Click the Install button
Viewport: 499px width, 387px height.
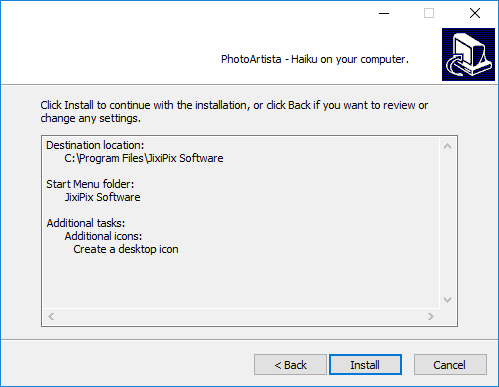click(x=365, y=365)
